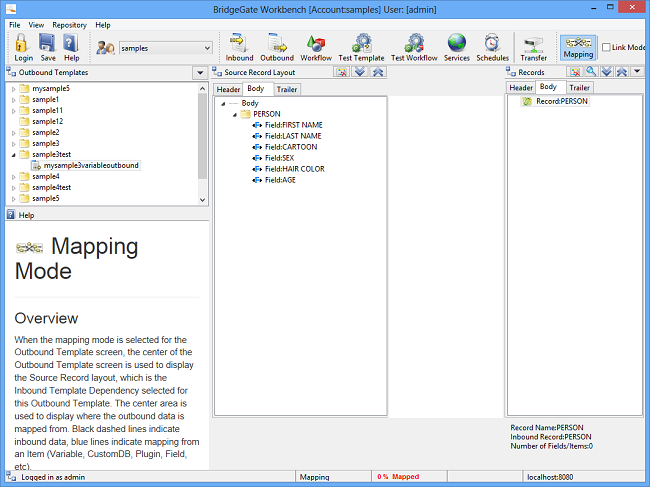This screenshot has width=650, height=487.
Task: Switch to Trailer tab in Source Record Layout
Action: click(287, 90)
